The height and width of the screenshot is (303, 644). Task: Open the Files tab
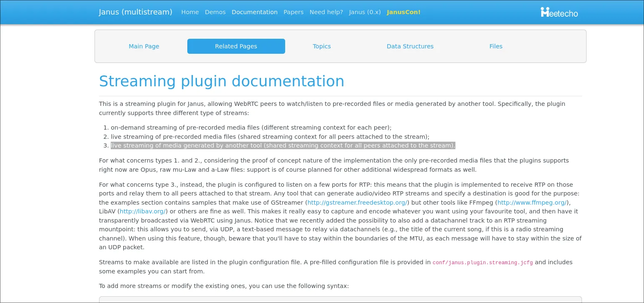coord(496,46)
